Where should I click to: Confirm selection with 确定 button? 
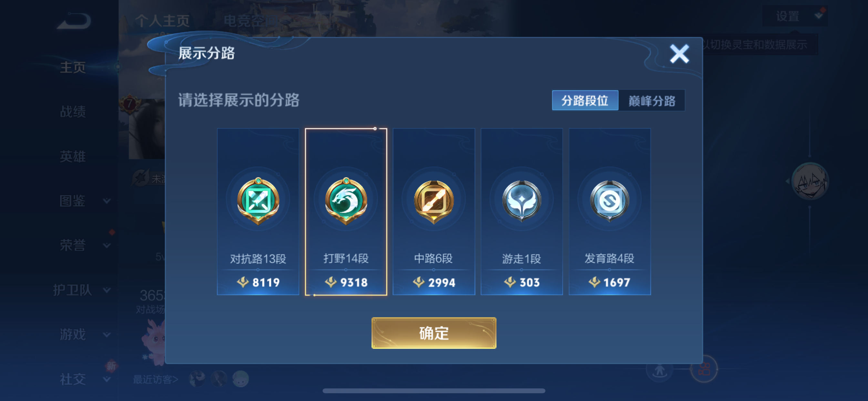pyautogui.click(x=434, y=333)
